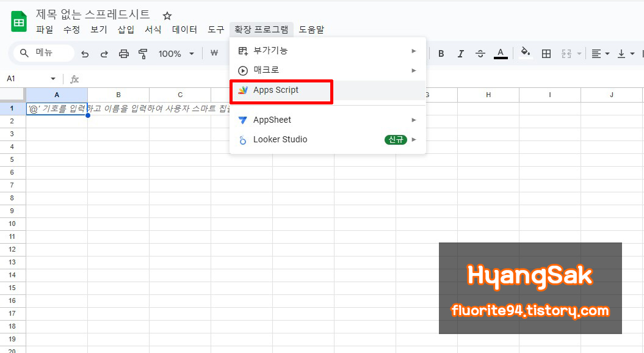Open the 보기 menu
This screenshot has height=353, width=644.
pyautogui.click(x=98, y=29)
